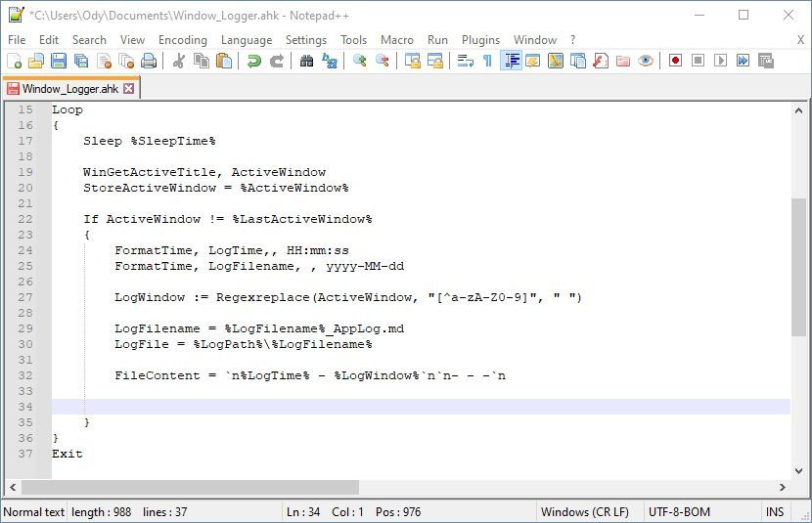The height and width of the screenshot is (523, 812).
Task: Click Normal text label in status bar
Action: [x=33, y=512]
